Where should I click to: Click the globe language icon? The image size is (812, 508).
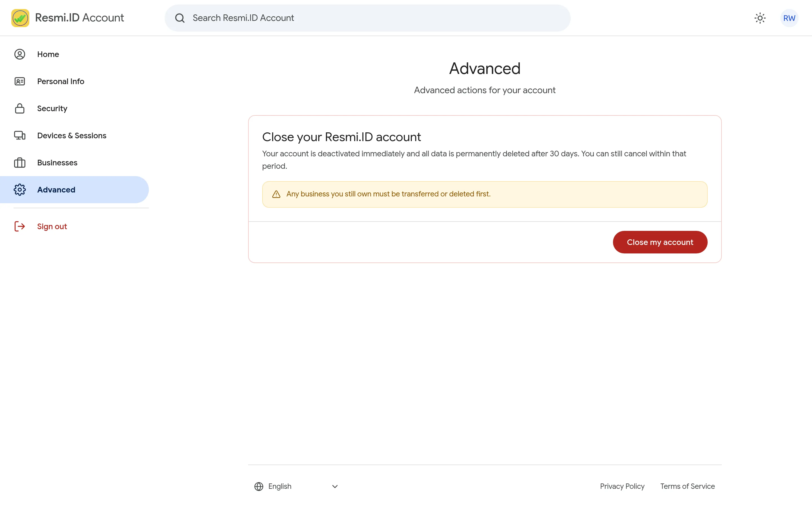point(259,487)
